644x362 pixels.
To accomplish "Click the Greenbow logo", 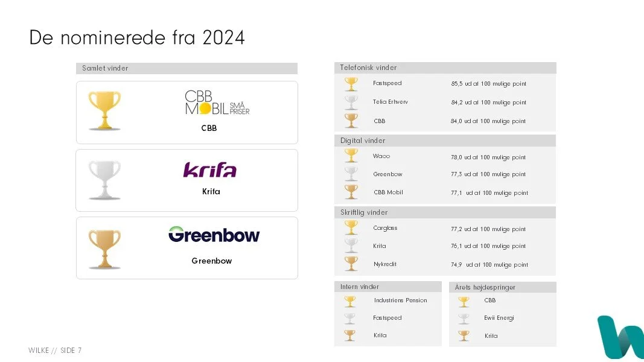I will click(214, 234).
